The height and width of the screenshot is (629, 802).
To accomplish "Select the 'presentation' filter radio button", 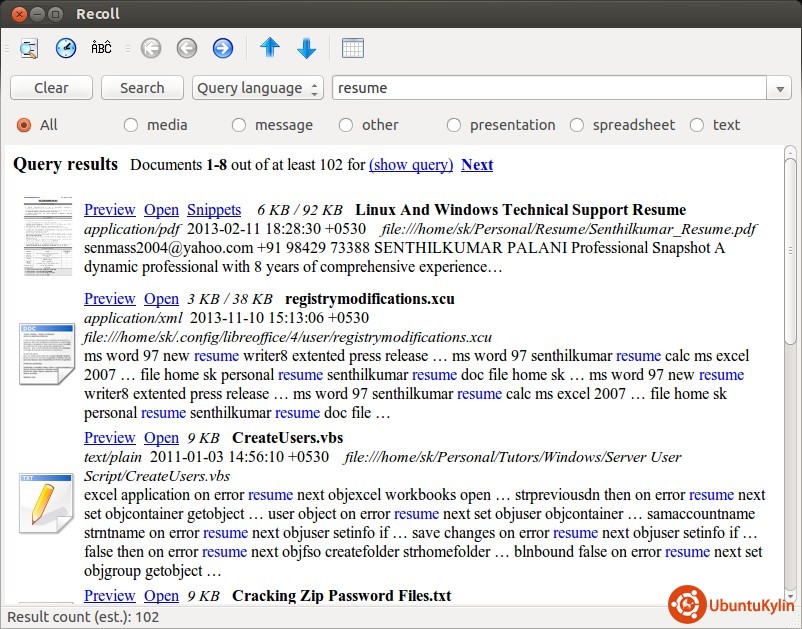I will coord(454,125).
